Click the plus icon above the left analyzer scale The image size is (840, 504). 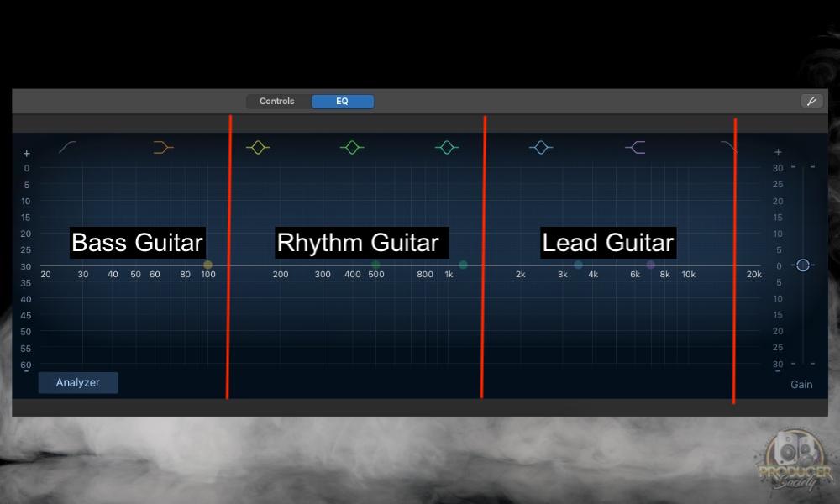point(26,154)
